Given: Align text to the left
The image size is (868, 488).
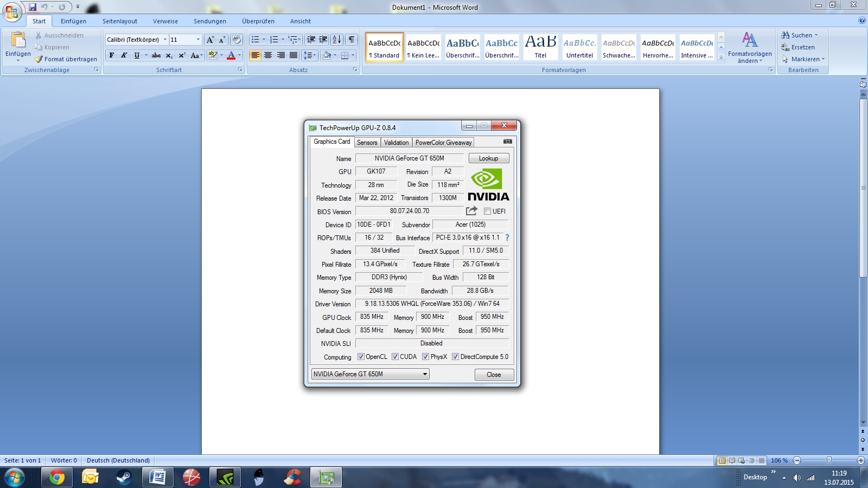Looking at the screenshot, I should [x=256, y=55].
